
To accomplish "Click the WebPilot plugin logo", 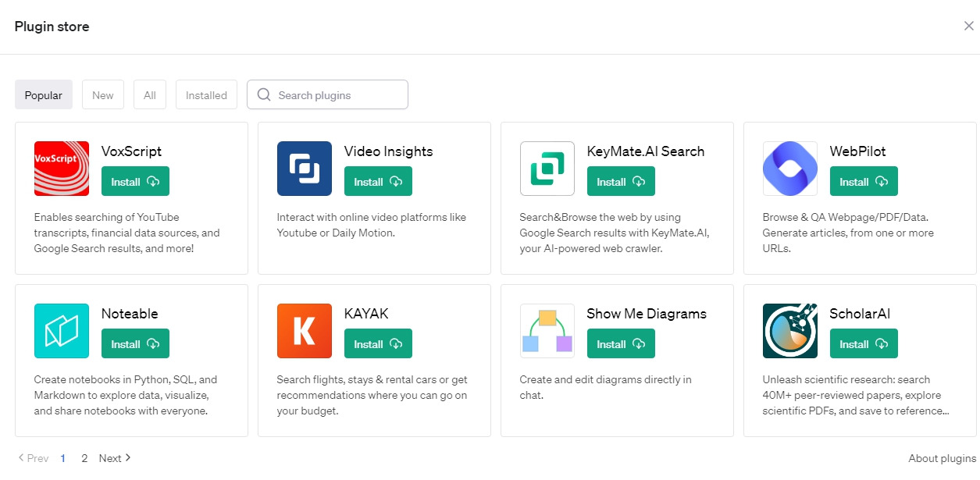I will pyautogui.click(x=790, y=169).
